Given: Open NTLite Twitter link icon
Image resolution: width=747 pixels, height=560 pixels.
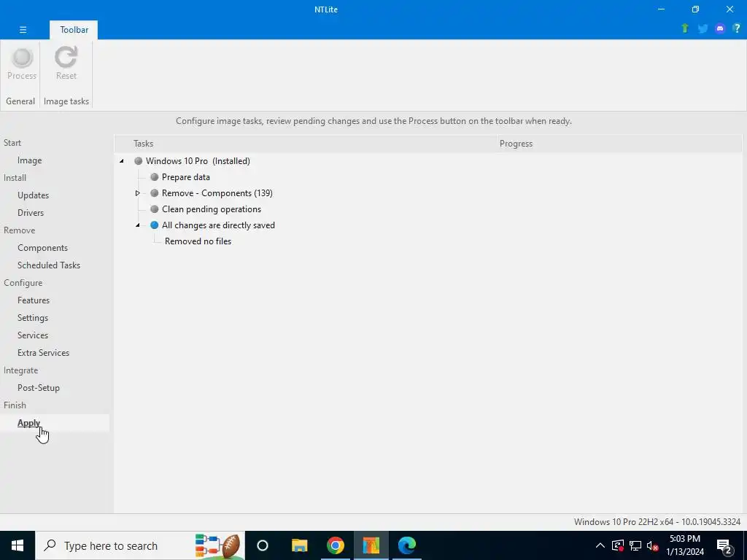Looking at the screenshot, I should pyautogui.click(x=703, y=28).
